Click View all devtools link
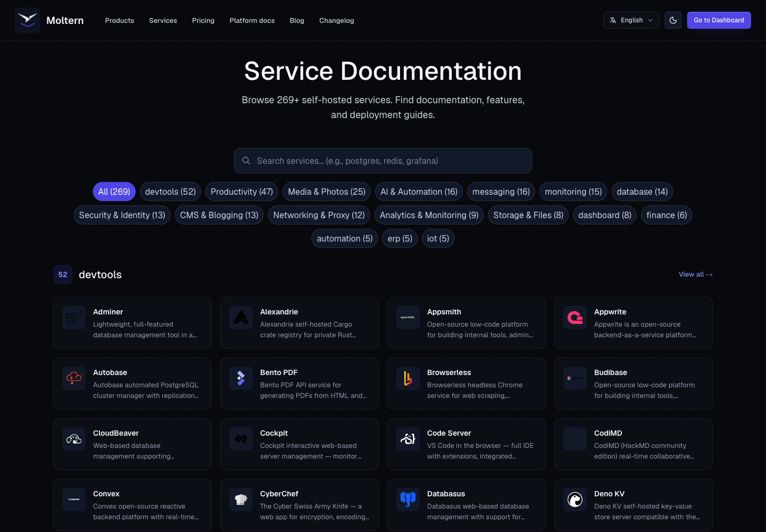The width and height of the screenshot is (766, 532). coord(696,275)
